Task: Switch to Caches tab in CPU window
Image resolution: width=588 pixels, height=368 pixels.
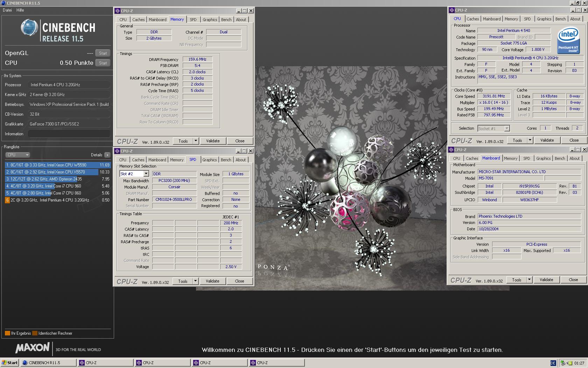Action: (472, 19)
